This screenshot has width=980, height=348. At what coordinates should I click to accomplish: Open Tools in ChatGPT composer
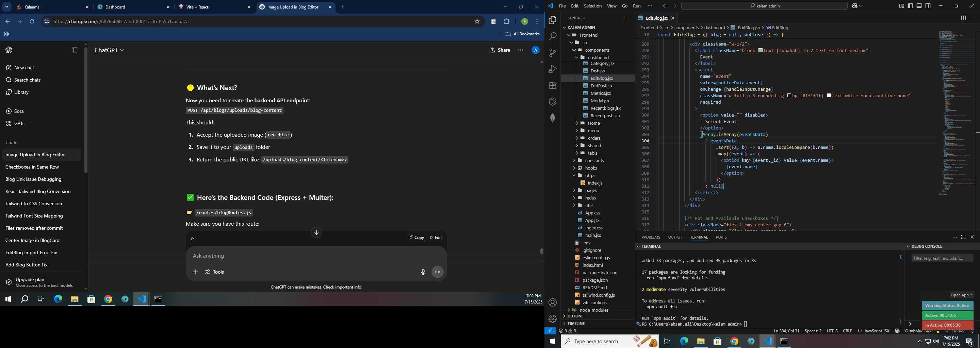pos(215,272)
